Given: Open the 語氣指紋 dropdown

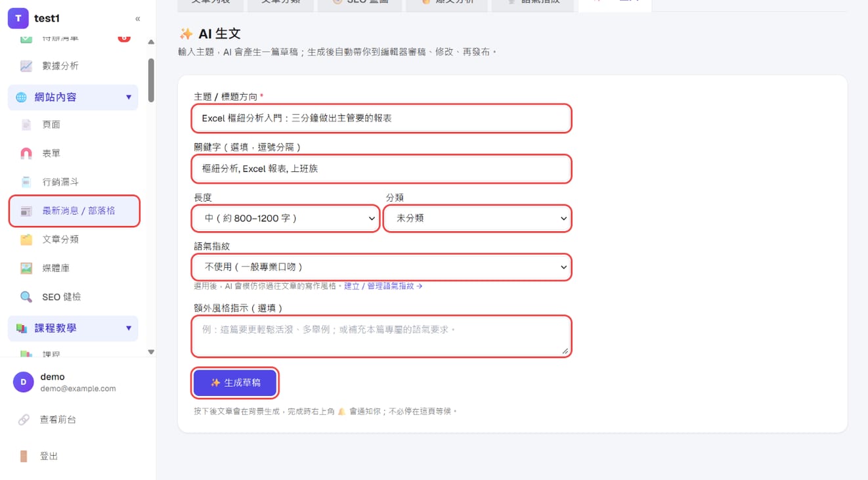Looking at the screenshot, I should (381, 267).
